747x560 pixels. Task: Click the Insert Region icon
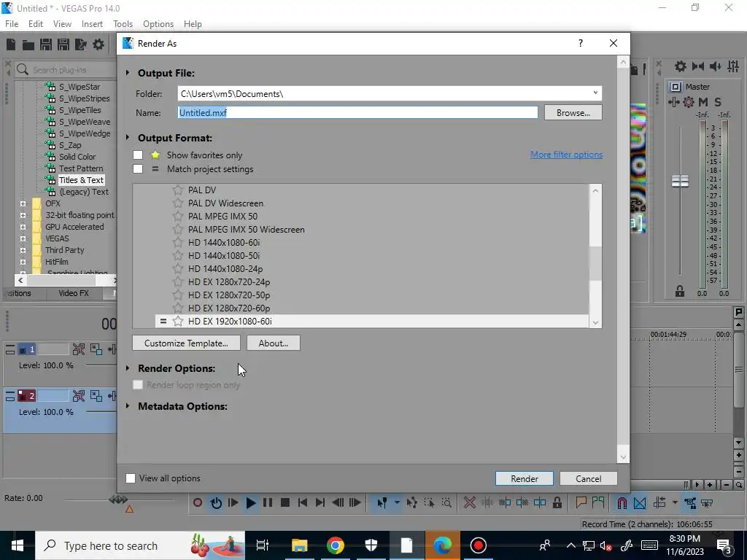pyautogui.click(x=598, y=502)
